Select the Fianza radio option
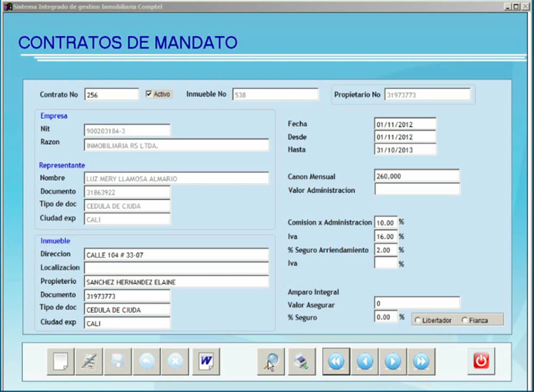Screen dimensions: 534x392 click(464, 320)
